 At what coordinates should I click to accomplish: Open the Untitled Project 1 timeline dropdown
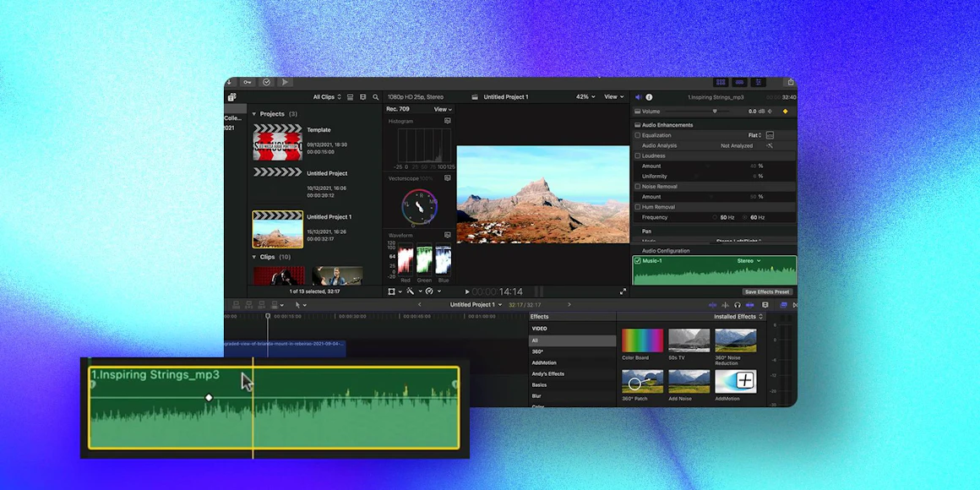pos(476,304)
